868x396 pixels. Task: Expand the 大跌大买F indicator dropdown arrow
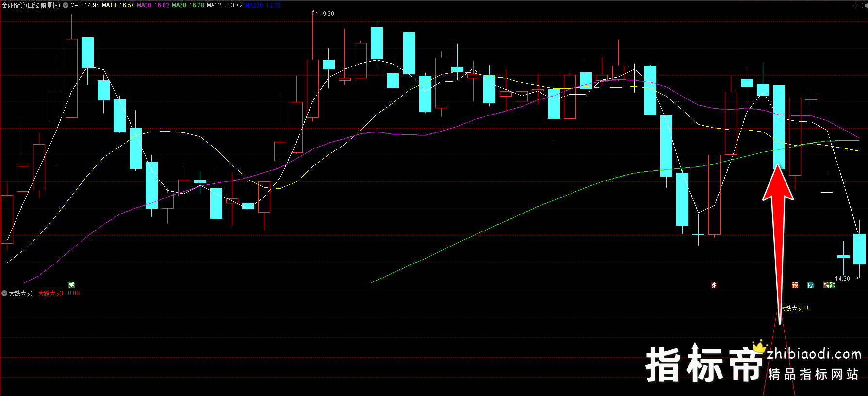point(4,293)
